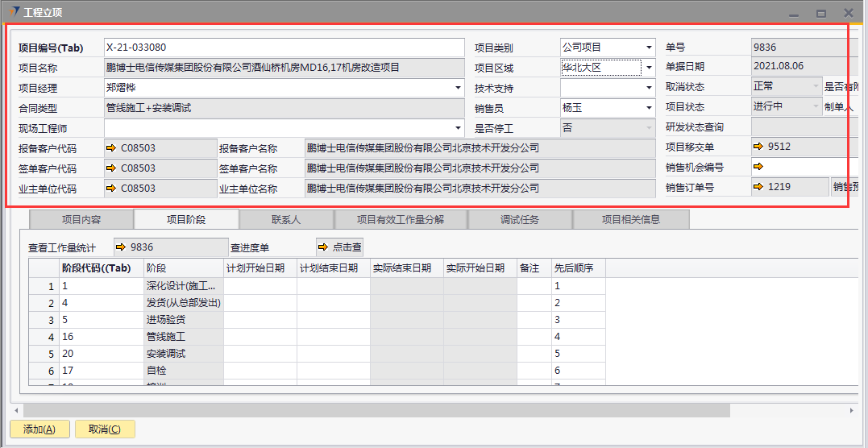Open 项目移交单 9512 link arrow

pyautogui.click(x=758, y=147)
